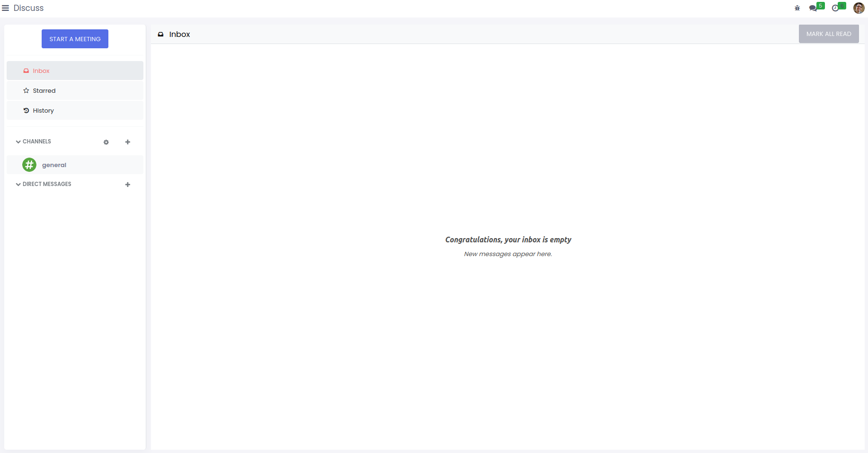The image size is (868, 453).
Task: Click the debug bug icon
Action: 797,8
